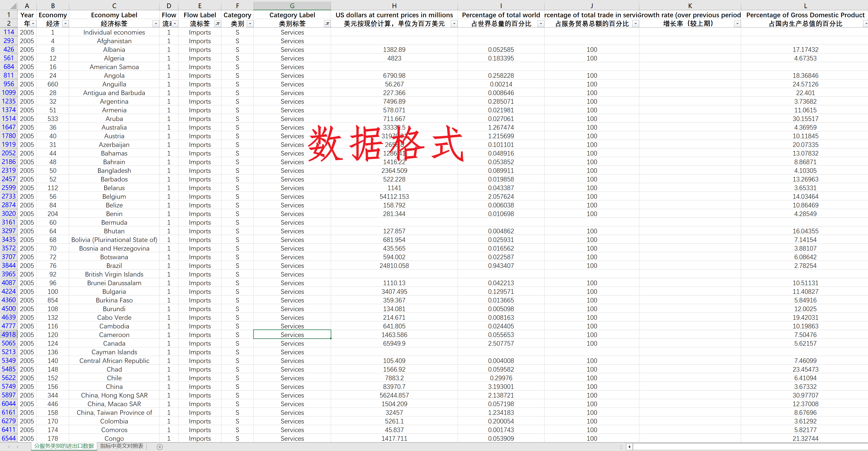868x451 pixels.
Task: Open US dollars column filter dropdown
Action: coord(454,23)
